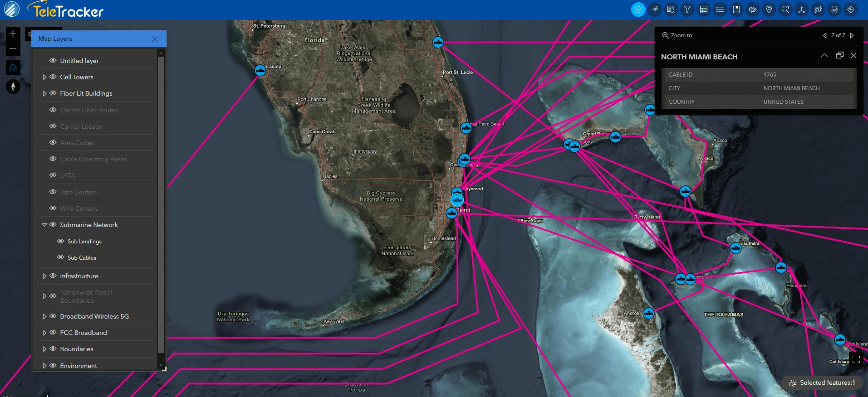Expand the Boundaries group
This screenshot has width=868, height=397.
pyautogui.click(x=44, y=349)
